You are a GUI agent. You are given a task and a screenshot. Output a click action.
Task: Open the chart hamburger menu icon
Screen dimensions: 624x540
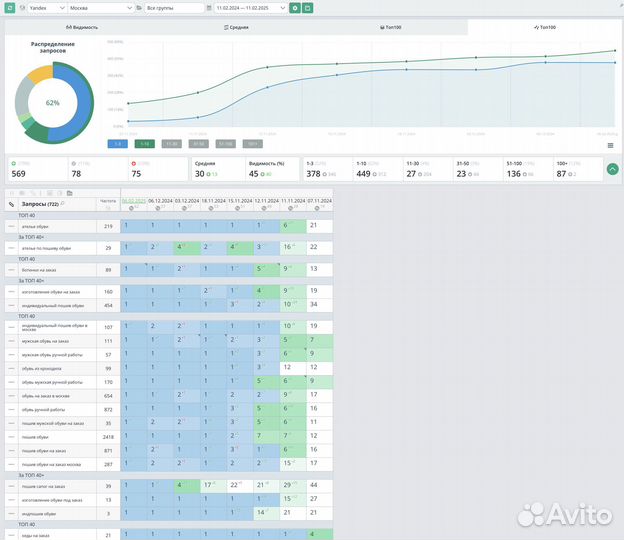[610, 145]
